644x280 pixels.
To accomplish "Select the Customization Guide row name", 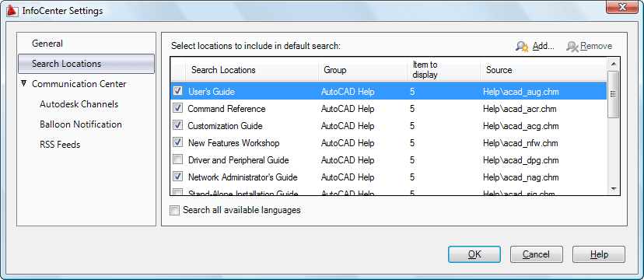I will click(225, 126).
